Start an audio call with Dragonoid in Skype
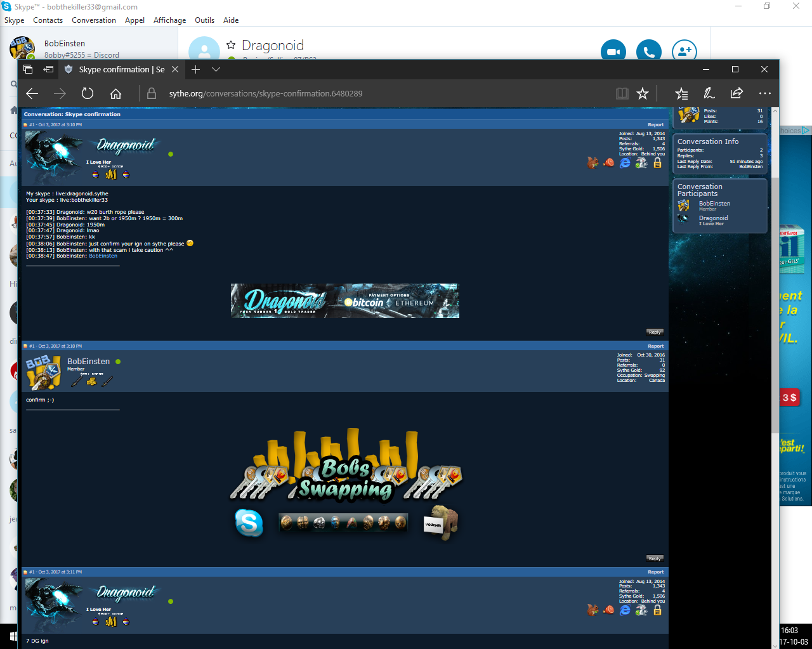The height and width of the screenshot is (649, 812). pyautogui.click(x=649, y=51)
